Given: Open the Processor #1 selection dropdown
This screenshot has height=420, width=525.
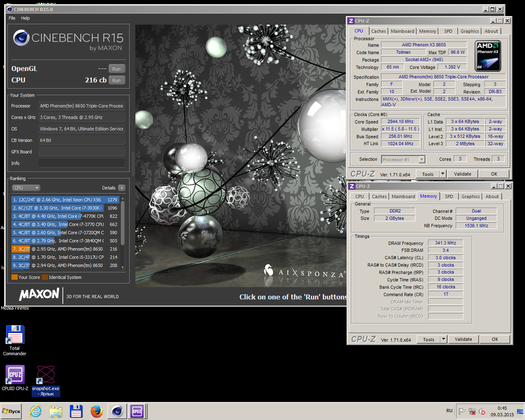Looking at the screenshot, I should pos(403,160).
